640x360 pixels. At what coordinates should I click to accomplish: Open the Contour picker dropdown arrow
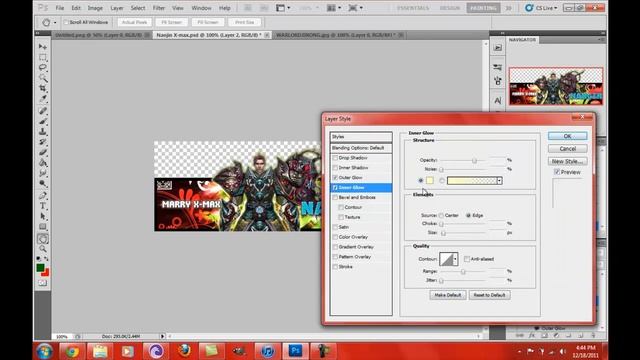455,259
